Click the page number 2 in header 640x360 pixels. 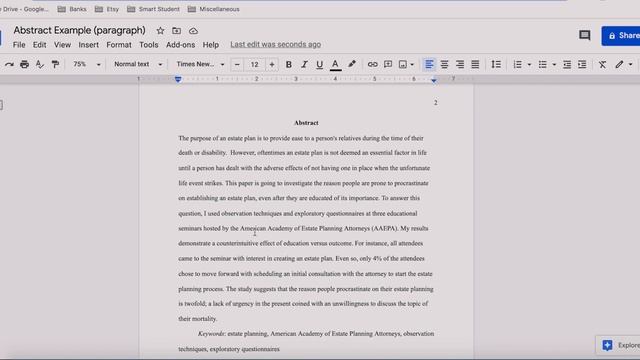[436, 103]
